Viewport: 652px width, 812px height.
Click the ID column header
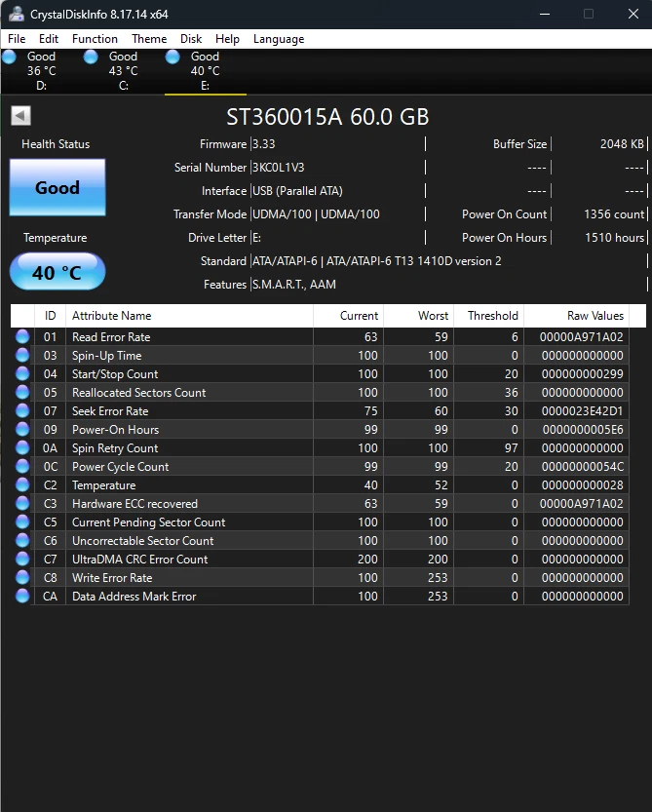click(51, 316)
